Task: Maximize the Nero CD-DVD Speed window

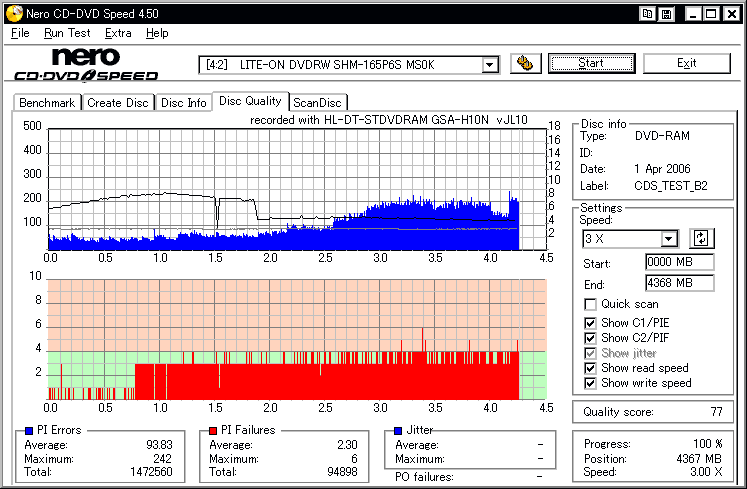Action: tap(711, 14)
